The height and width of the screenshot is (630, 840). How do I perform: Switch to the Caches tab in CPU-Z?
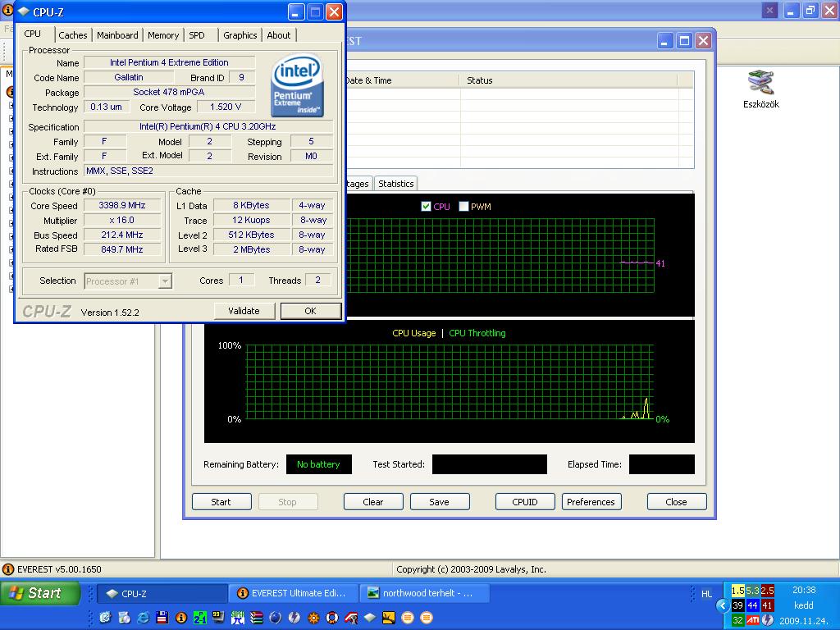tap(73, 35)
